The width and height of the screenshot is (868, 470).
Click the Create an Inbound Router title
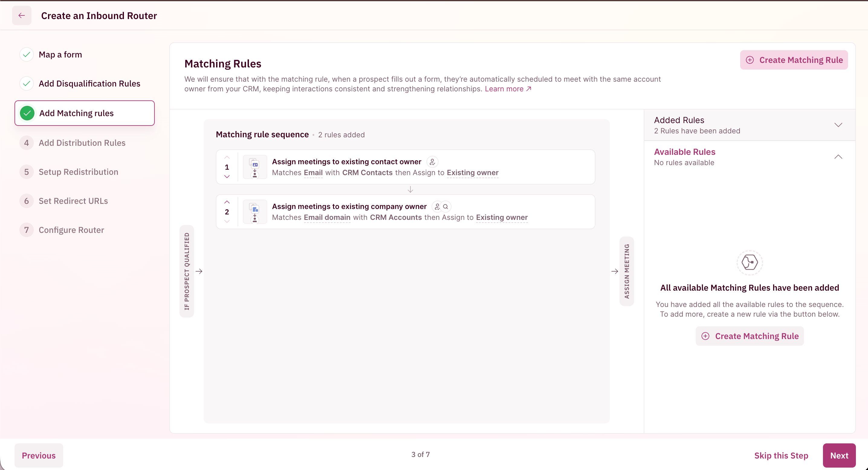point(99,15)
